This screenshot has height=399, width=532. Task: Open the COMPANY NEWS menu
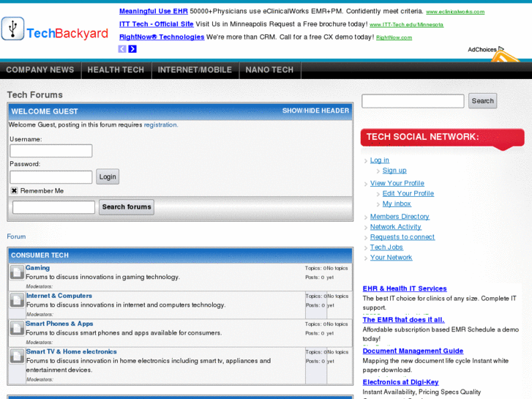[40, 70]
